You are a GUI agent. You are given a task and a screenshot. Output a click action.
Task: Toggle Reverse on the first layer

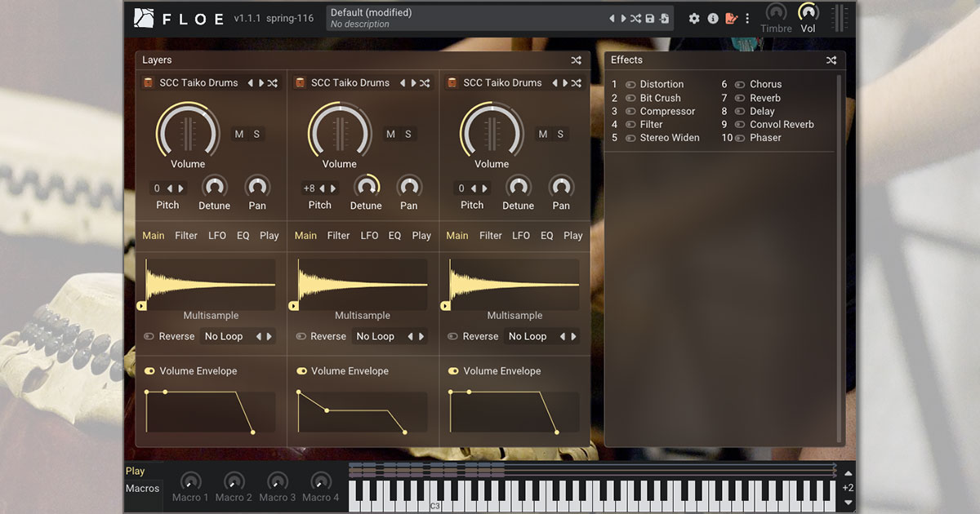pyautogui.click(x=149, y=336)
